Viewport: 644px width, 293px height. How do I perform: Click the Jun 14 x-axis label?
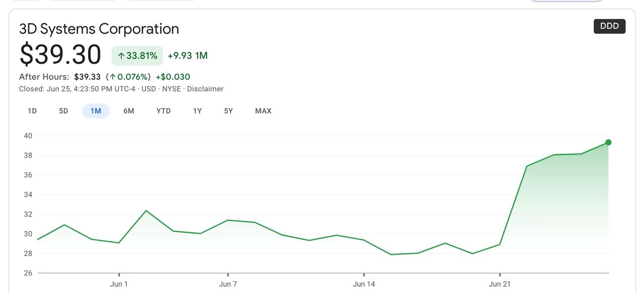pyautogui.click(x=364, y=284)
